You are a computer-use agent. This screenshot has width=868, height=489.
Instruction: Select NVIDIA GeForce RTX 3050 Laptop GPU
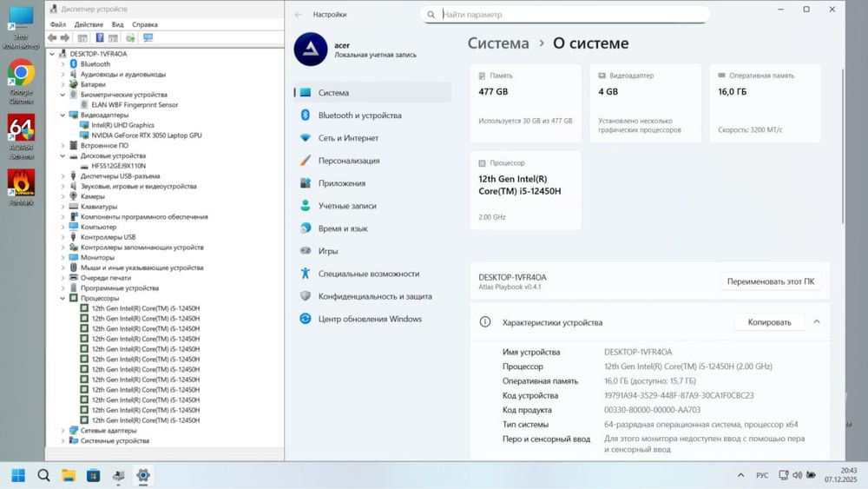(x=147, y=135)
